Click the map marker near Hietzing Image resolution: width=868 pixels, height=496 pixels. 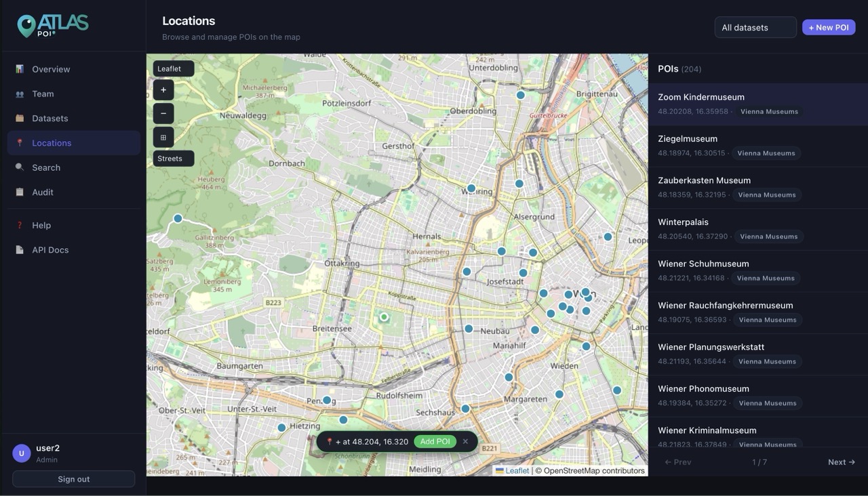(281, 428)
